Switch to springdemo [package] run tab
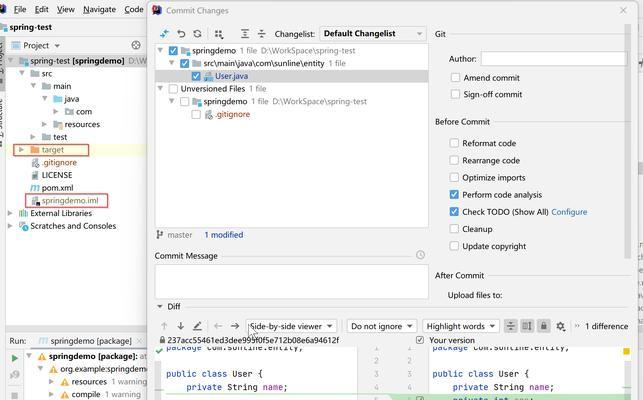Screen dimensions: 643x400 pos(91,341)
